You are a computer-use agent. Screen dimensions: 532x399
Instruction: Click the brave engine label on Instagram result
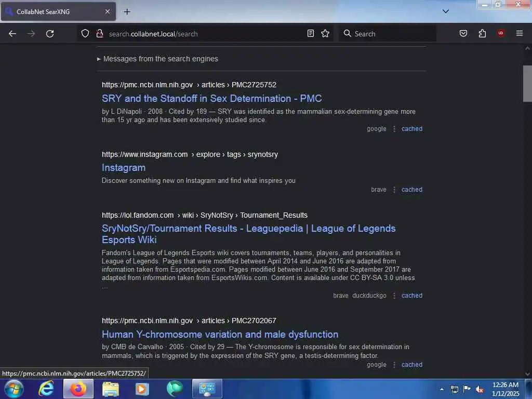[379, 189]
